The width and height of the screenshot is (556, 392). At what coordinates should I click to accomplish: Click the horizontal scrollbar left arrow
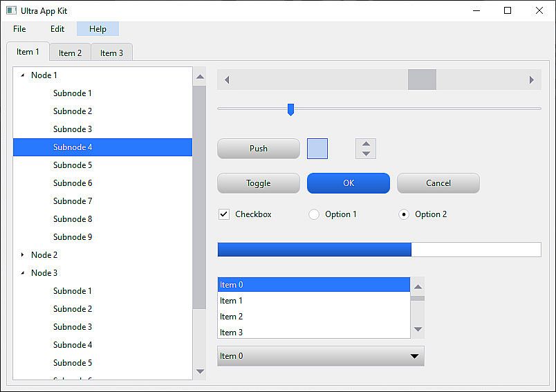[x=227, y=80]
